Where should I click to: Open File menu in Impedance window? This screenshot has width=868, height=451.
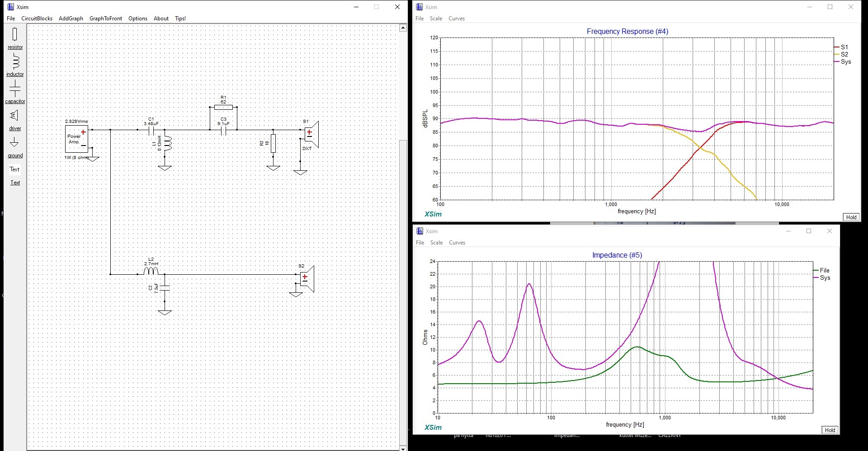pos(420,243)
